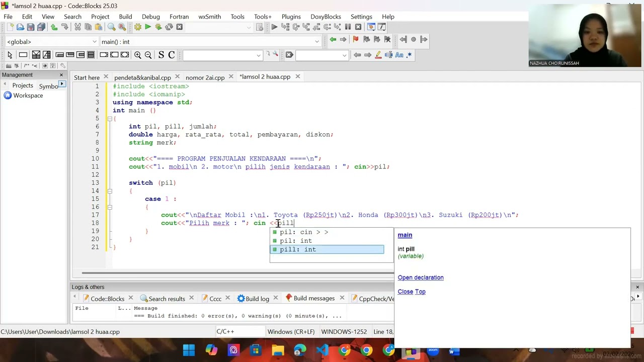Open Visual Studio Code from taskbar
This screenshot has width=644, height=362.
(323, 350)
